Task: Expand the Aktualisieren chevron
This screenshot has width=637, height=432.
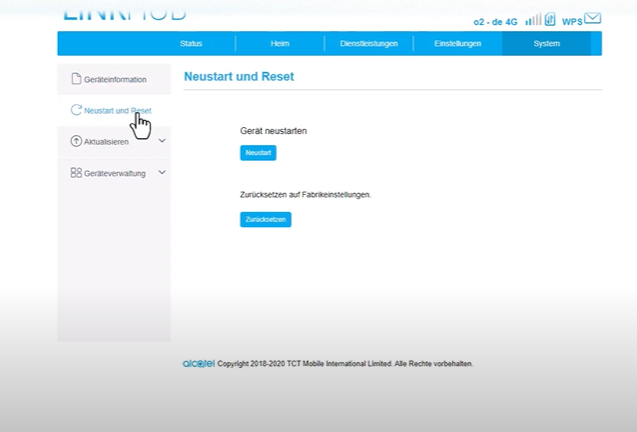Action: pyautogui.click(x=162, y=141)
